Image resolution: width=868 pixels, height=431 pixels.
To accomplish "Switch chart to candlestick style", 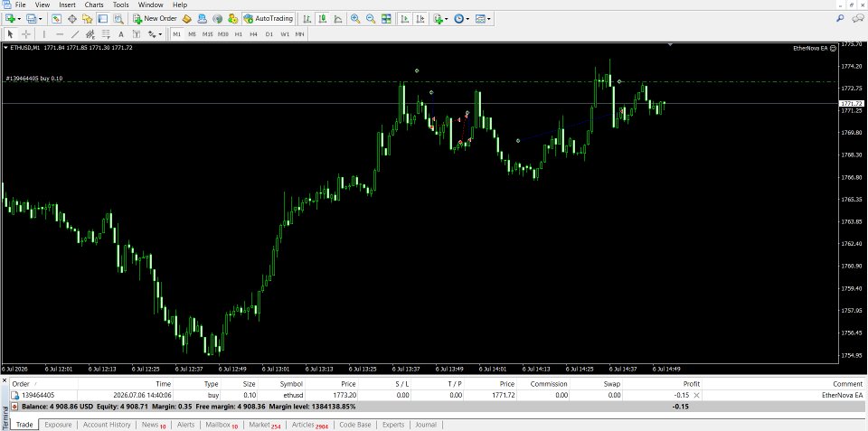I will [323, 18].
